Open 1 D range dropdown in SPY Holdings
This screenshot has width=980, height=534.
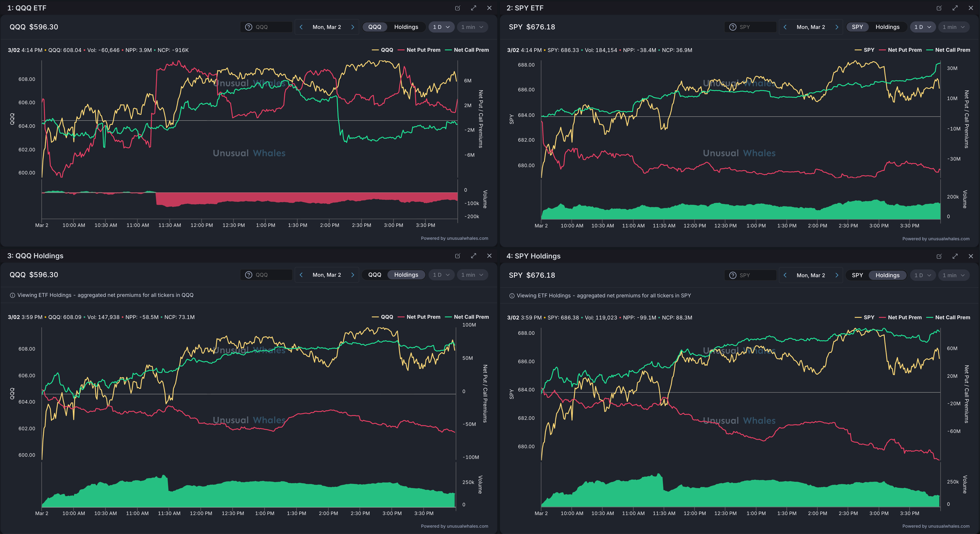922,275
